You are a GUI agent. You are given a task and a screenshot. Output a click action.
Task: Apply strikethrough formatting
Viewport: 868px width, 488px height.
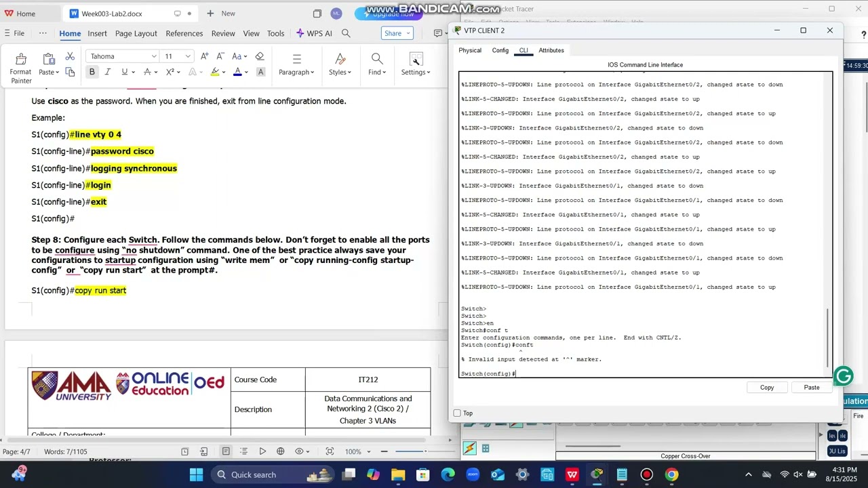pyautogui.click(x=146, y=72)
